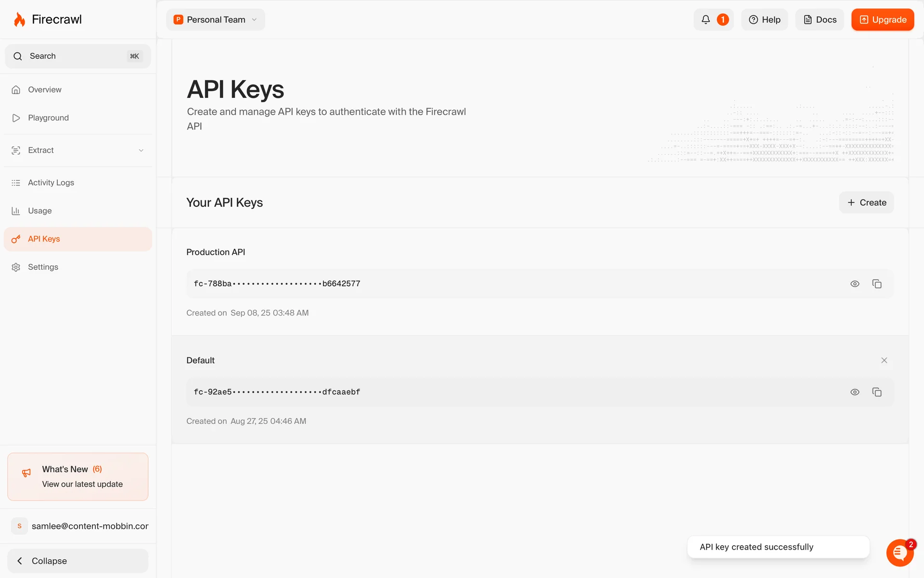Reveal the Default API key value

[x=855, y=392]
